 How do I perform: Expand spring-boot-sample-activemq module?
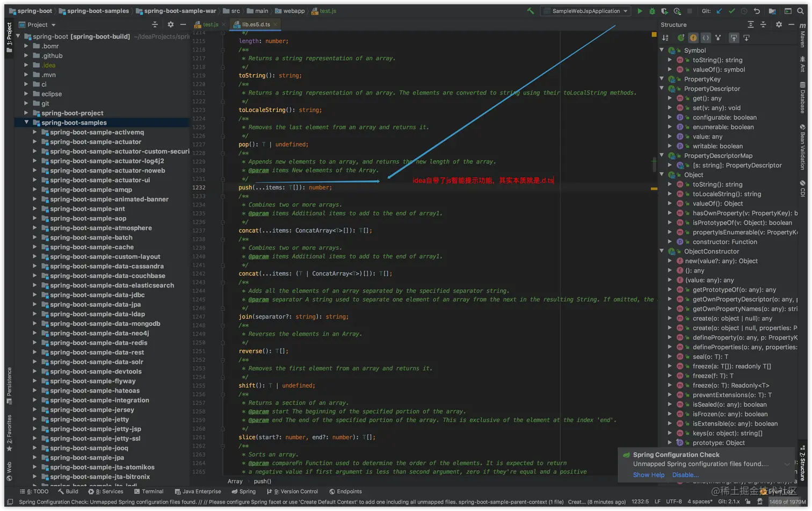[35, 132]
